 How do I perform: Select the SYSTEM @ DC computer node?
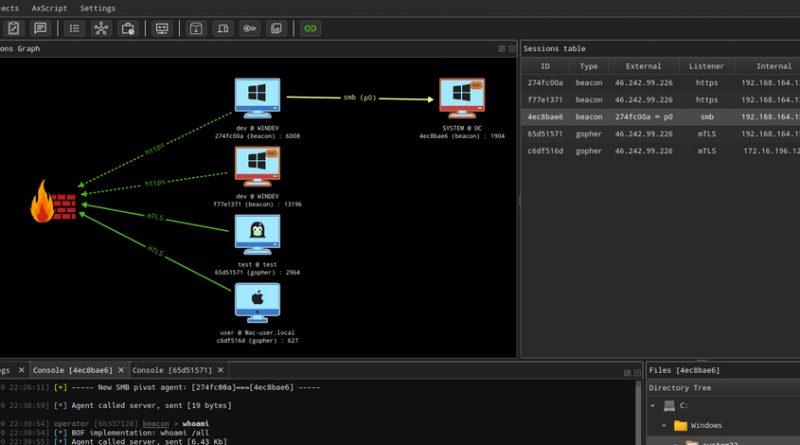[x=463, y=100]
